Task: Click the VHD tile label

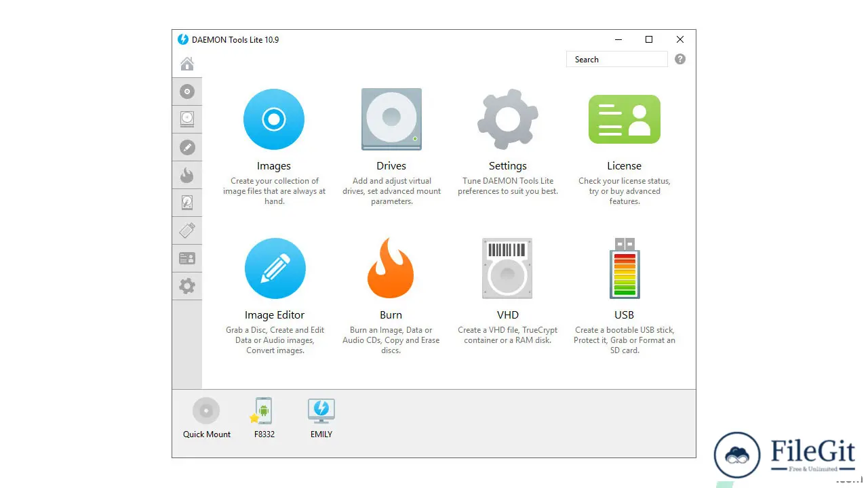Action: 508,315
